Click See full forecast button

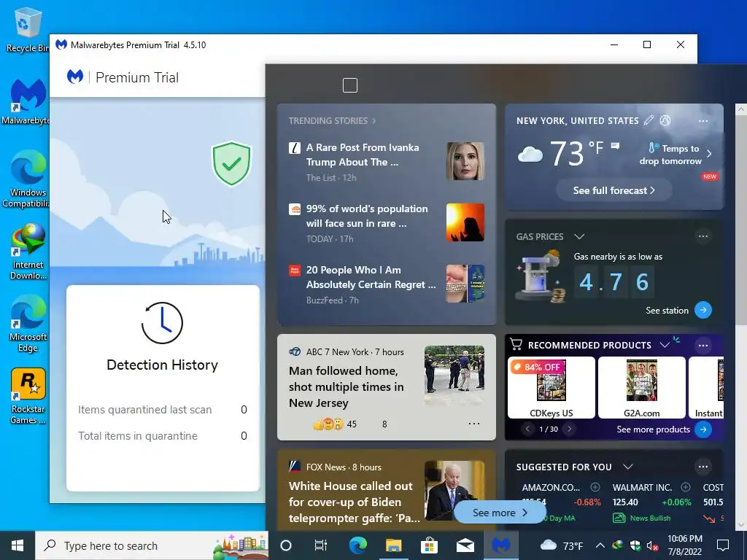pyautogui.click(x=614, y=190)
